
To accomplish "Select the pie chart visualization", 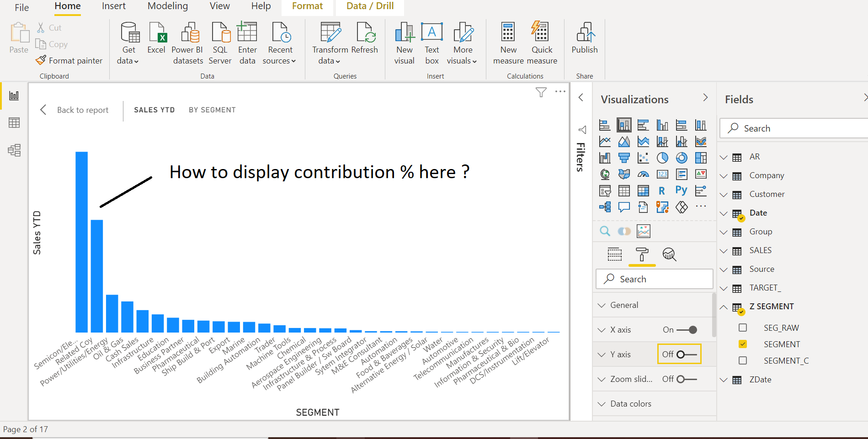I will click(x=662, y=158).
